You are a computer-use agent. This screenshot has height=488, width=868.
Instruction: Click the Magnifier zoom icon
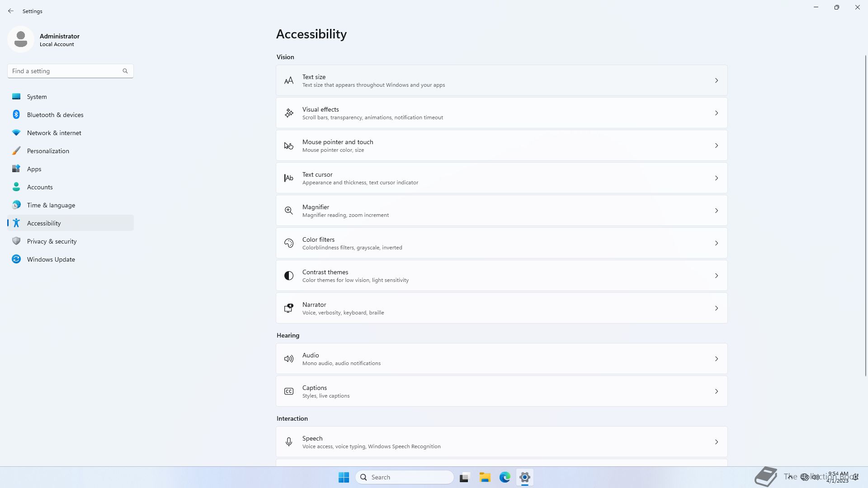(x=289, y=211)
